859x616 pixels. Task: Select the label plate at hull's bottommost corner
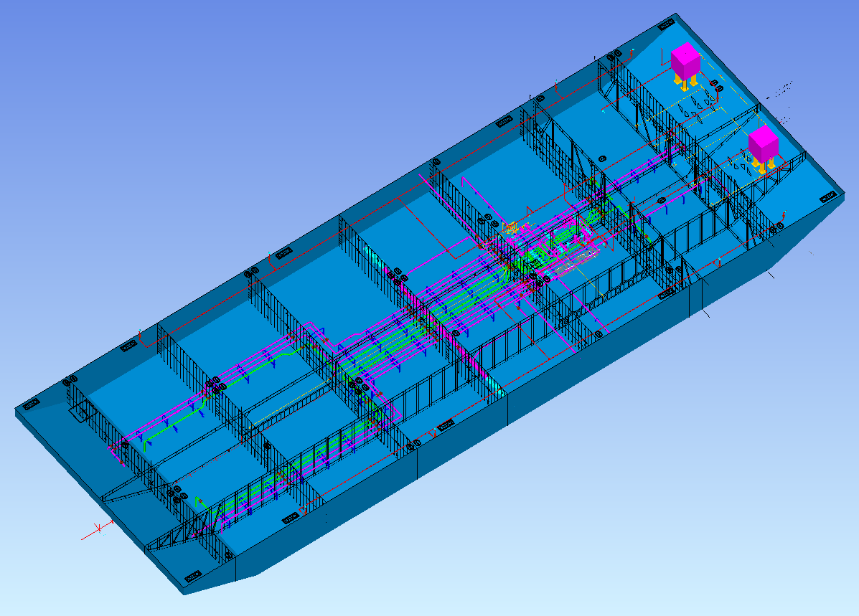(193, 576)
